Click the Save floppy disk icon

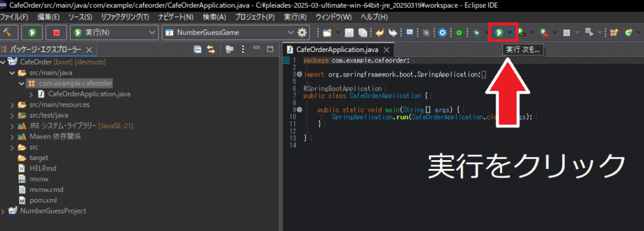coord(349,33)
